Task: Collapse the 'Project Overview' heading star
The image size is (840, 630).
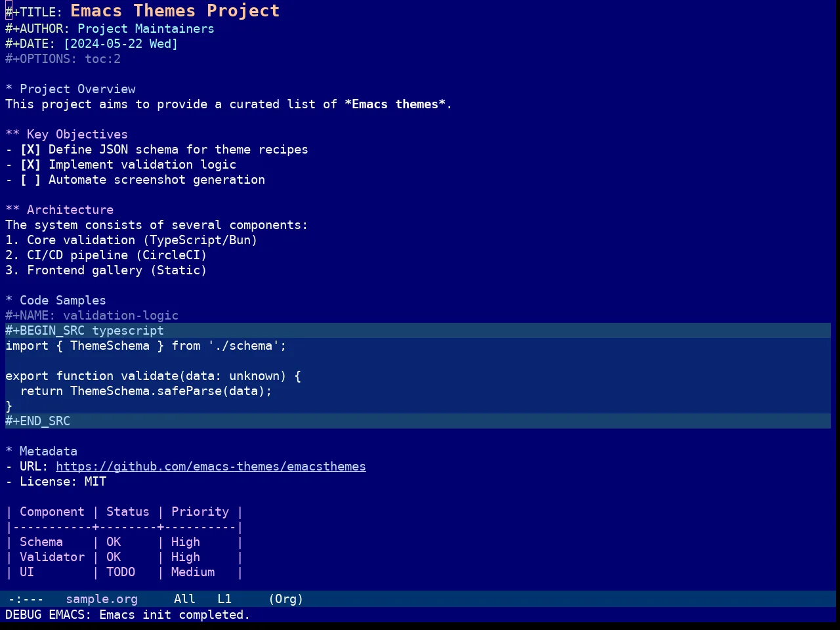Action: pyautogui.click(x=9, y=89)
